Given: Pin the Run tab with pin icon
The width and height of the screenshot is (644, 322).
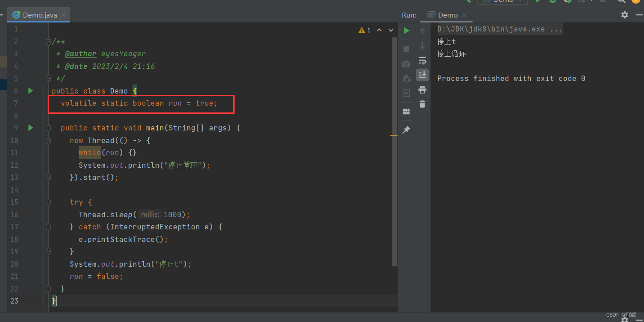Looking at the screenshot, I should click(406, 130).
